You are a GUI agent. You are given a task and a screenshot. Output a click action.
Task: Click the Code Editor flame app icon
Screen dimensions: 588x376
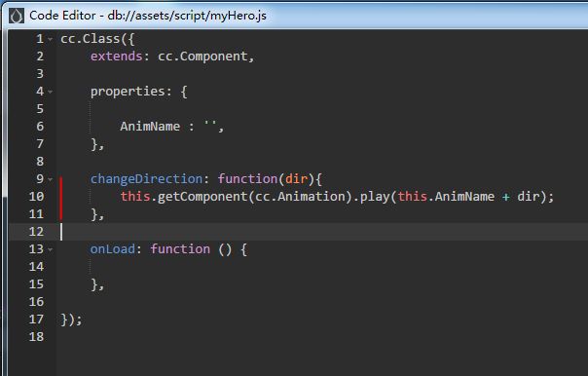17,16
